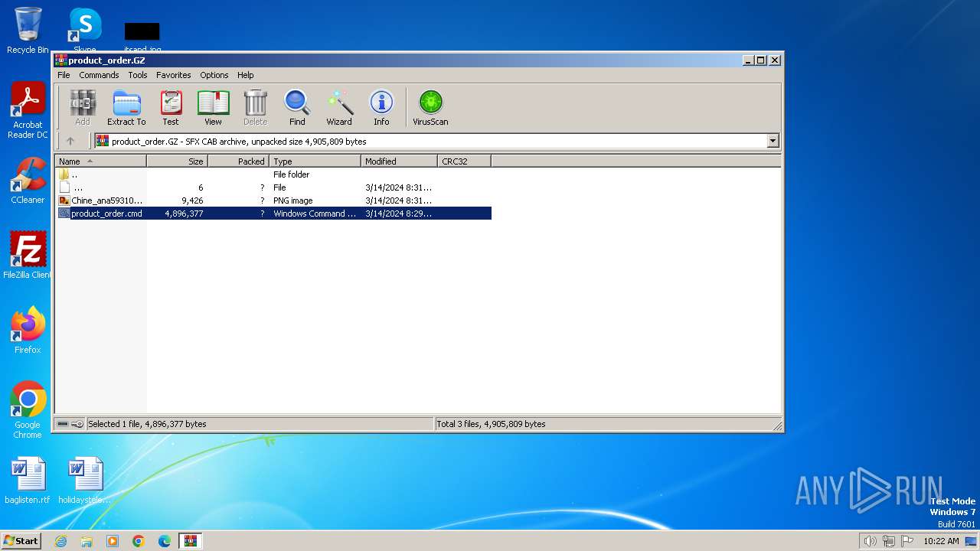Click the status bar key icon
Viewport: 980px width, 551px height.
(x=77, y=424)
